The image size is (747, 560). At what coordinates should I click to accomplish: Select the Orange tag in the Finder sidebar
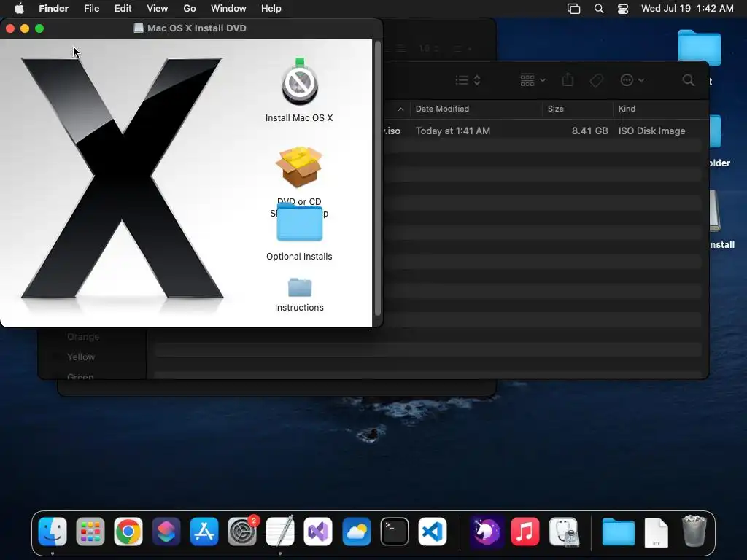click(83, 337)
